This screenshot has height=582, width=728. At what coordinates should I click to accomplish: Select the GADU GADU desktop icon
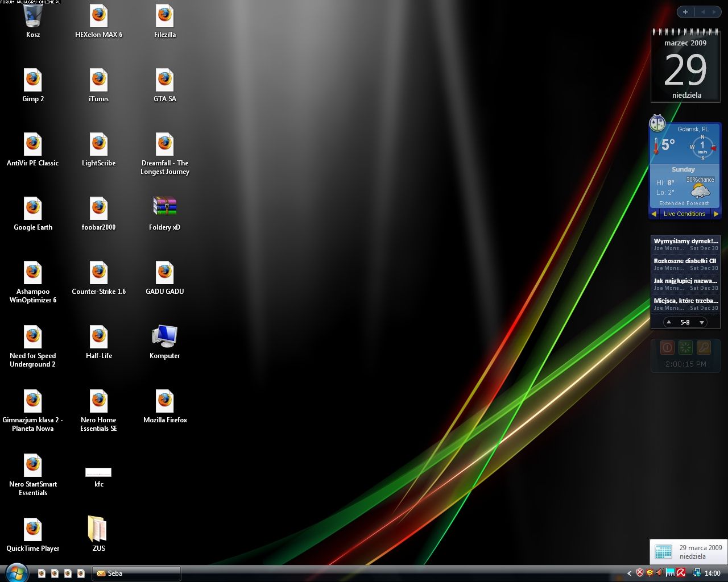point(165,278)
